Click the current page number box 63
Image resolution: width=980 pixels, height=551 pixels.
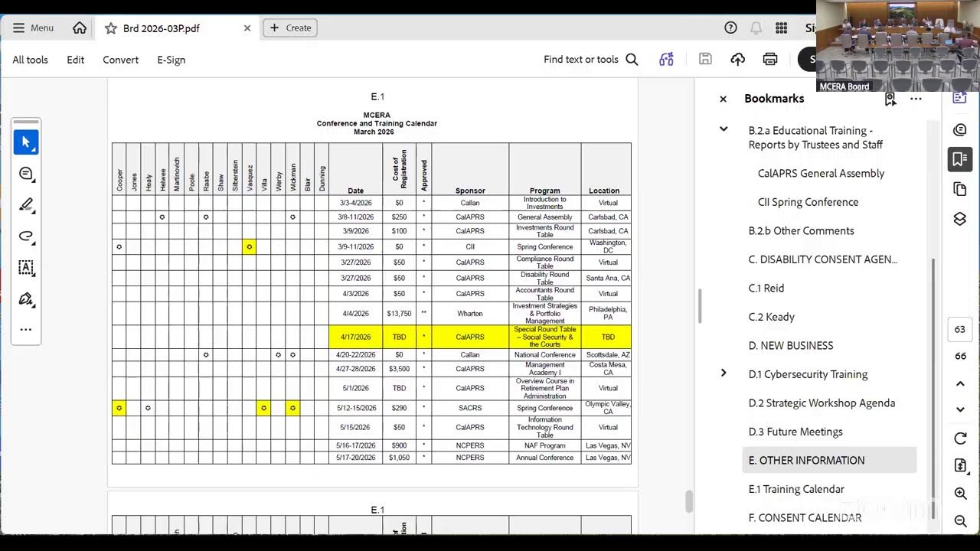[x=960, y=330]
